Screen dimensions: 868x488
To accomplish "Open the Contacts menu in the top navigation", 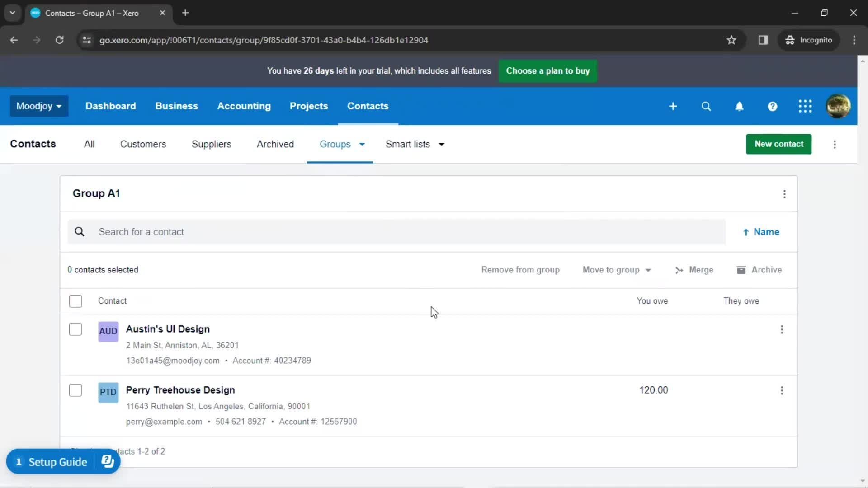I will click(x=368, y=106).
